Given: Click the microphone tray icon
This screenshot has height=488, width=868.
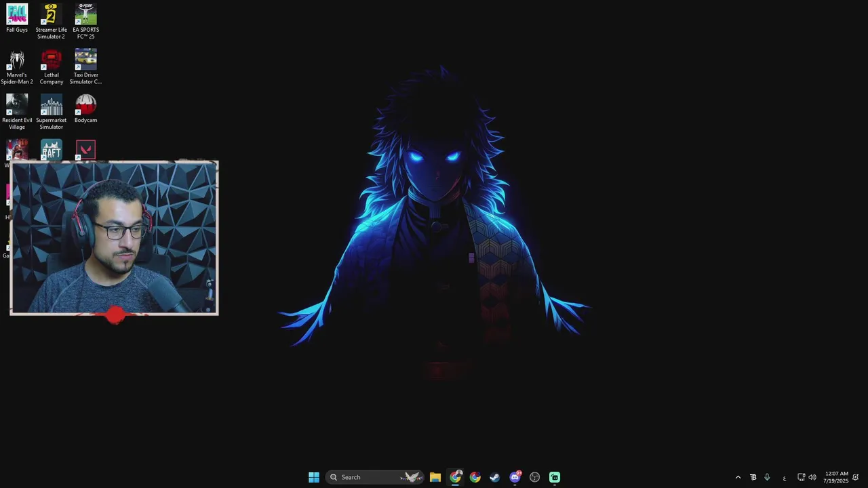Looking at the screenshot, I should pos(767,477).
